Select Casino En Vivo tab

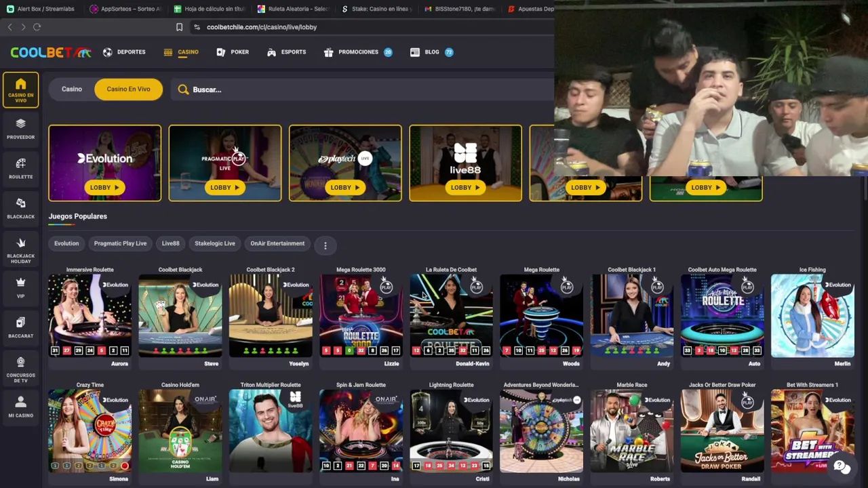pyautogui.click(x=128, y=89)
